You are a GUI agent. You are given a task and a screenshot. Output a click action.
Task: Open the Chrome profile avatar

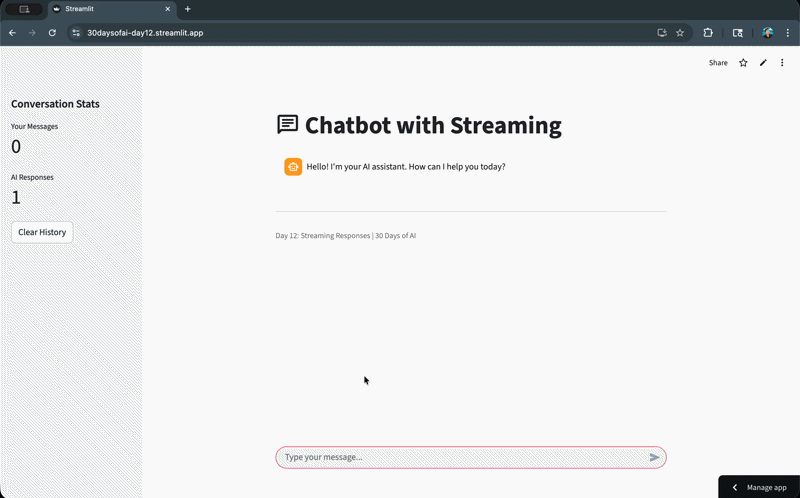[x=767, y=32]
